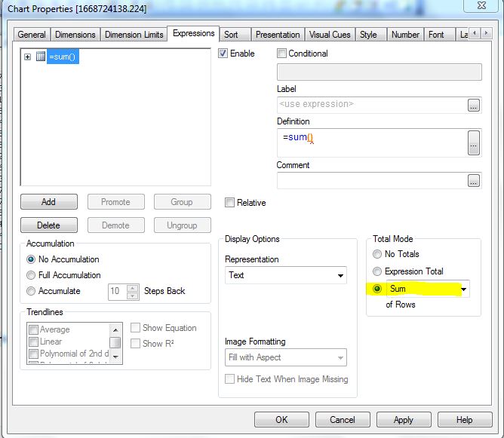This screenshot has height=438, width=504.
Task: Switch to the General tab
Action: coord(32,35)
